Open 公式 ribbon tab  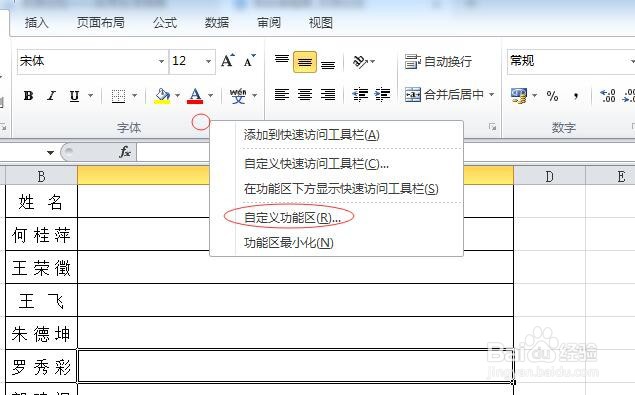165,22
